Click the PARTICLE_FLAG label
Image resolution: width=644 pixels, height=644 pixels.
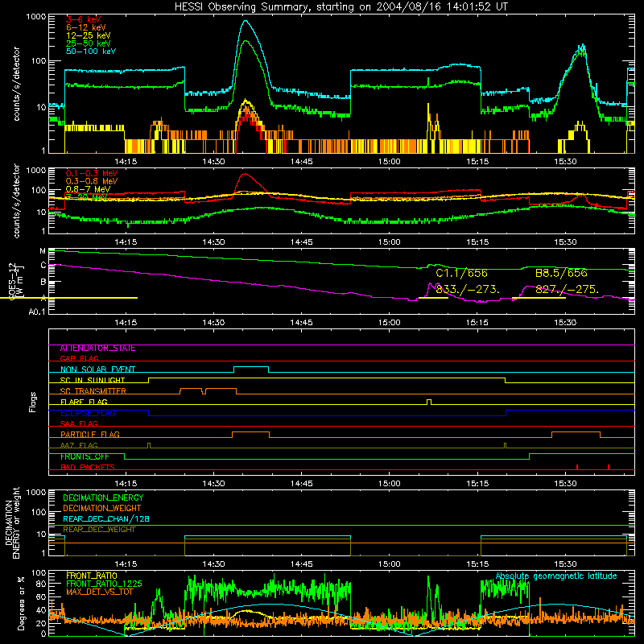[x=90, y=435]
